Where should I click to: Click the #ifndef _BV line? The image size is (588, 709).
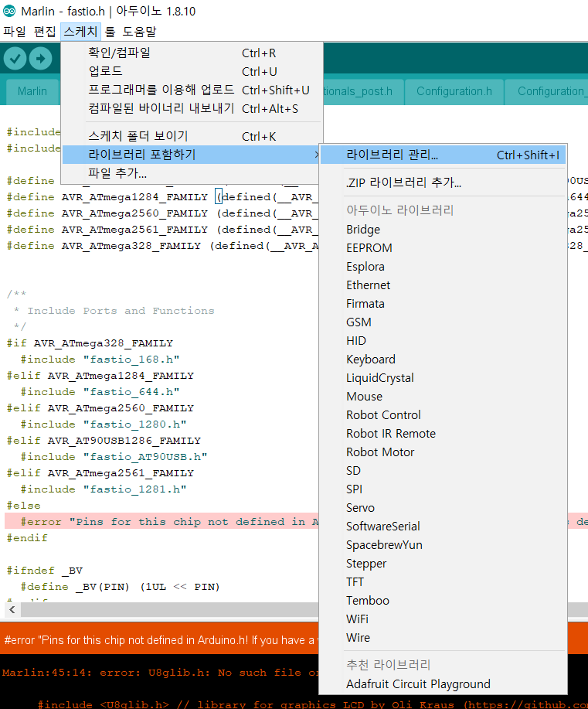(x=44, y=570)
